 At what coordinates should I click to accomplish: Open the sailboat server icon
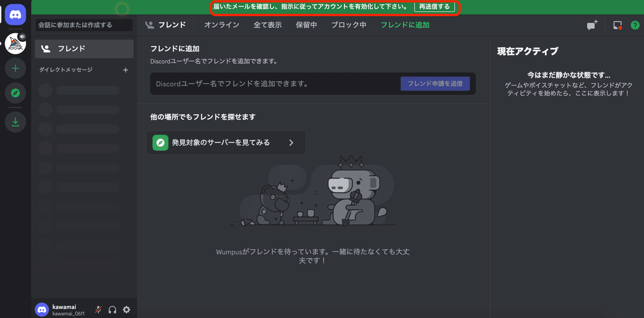[16, 43]
